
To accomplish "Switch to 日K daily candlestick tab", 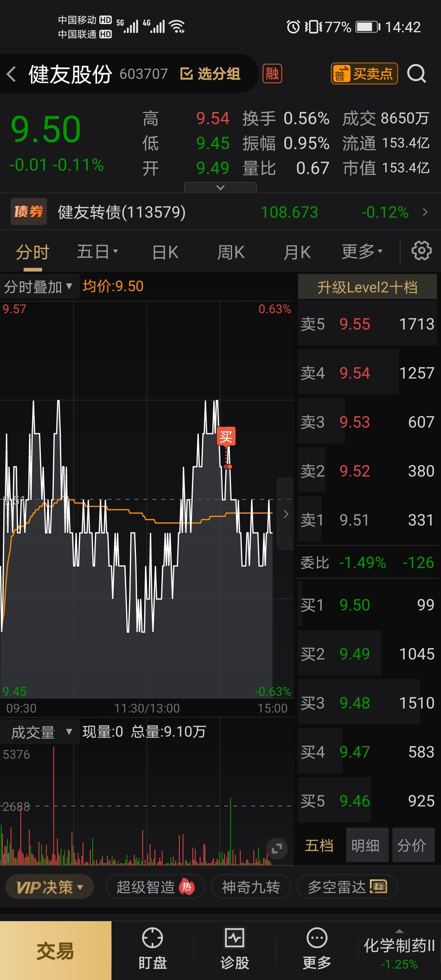I will (165, 252).
